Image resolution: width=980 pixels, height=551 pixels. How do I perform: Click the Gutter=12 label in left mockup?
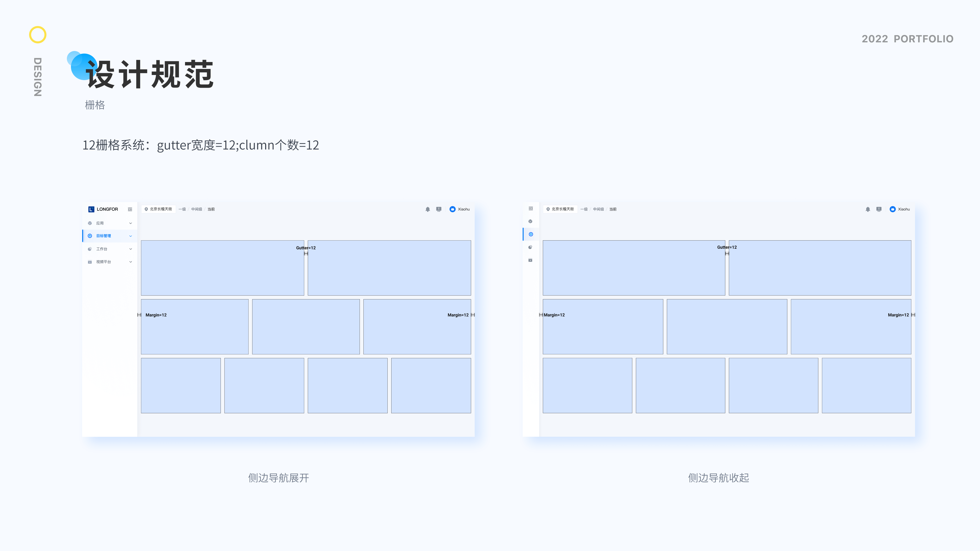click(x=306, y=248)
